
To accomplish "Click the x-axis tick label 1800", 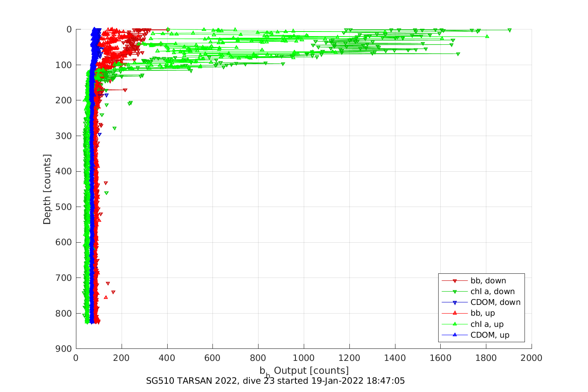I will coord(486,358).
